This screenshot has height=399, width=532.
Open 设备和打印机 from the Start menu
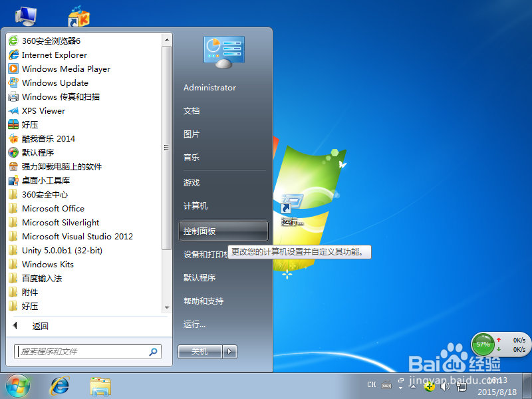click(x=205, y=255)
